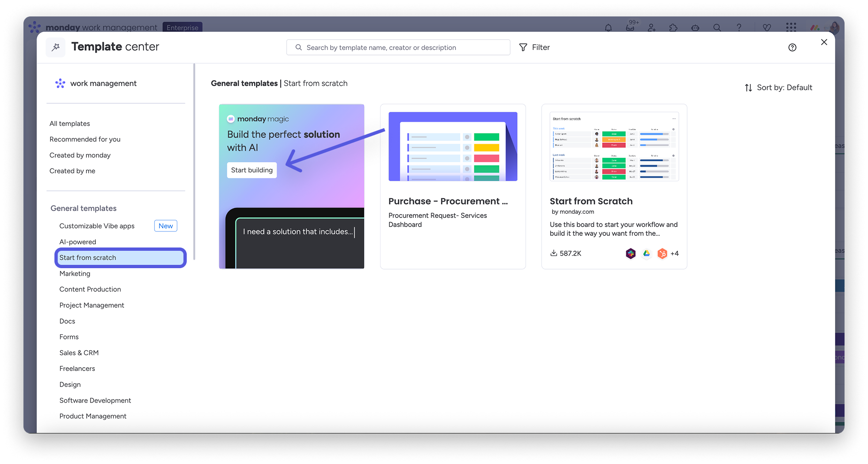868x464 pixels.
Task: Click the work management sidebar title
Action: click(104, 84)
